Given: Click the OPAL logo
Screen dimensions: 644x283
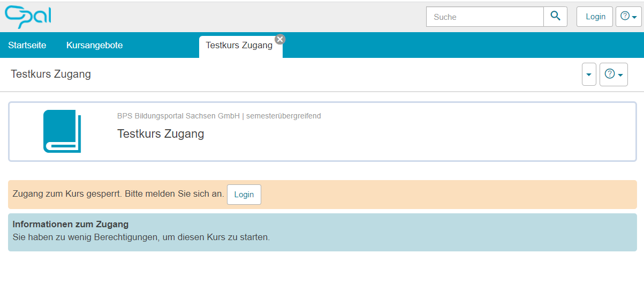Looking at the screenshot, I should (x=28, y=17).
